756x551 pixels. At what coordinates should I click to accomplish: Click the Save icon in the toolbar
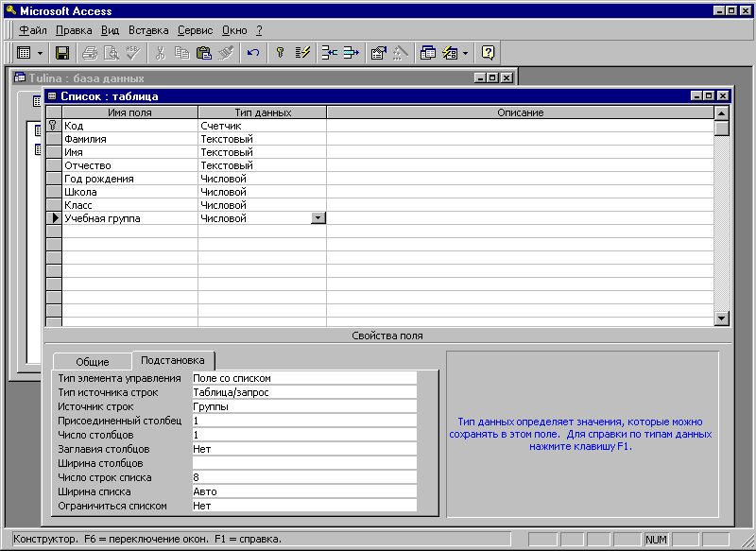point(62,53)
